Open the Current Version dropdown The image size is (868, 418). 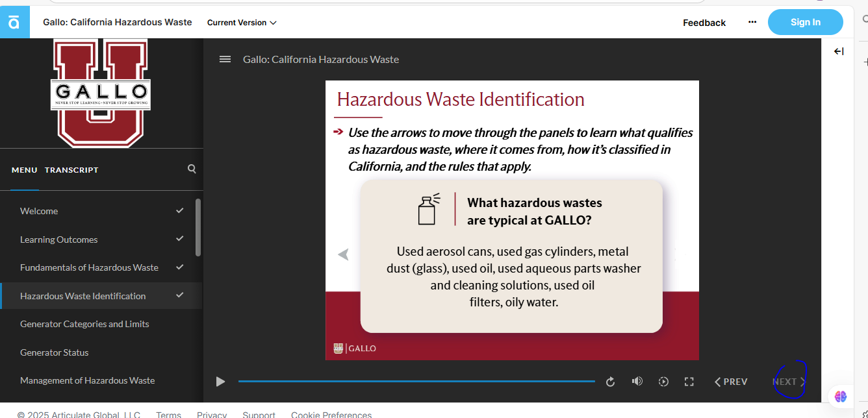coord(242,23)
